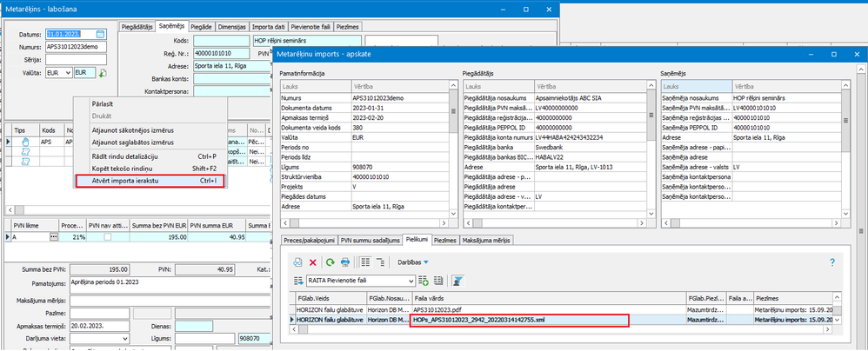Open the Valūta EUR dropdown

67,73
